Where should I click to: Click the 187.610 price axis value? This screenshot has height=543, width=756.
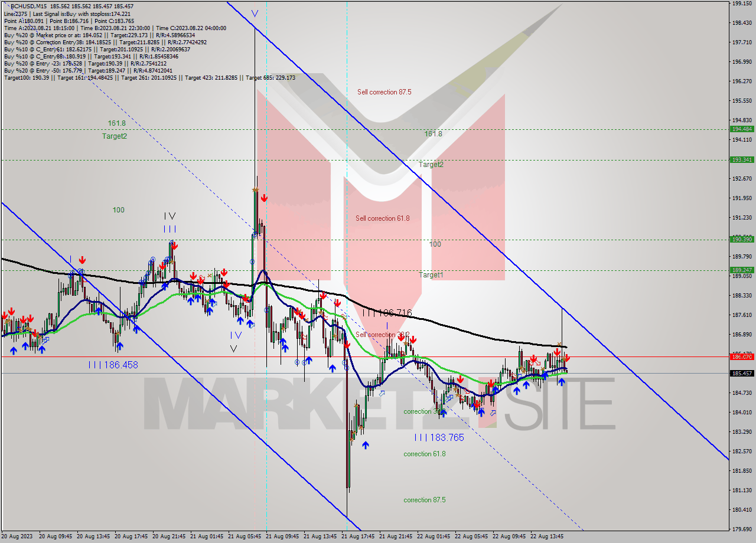pos(741,315)
